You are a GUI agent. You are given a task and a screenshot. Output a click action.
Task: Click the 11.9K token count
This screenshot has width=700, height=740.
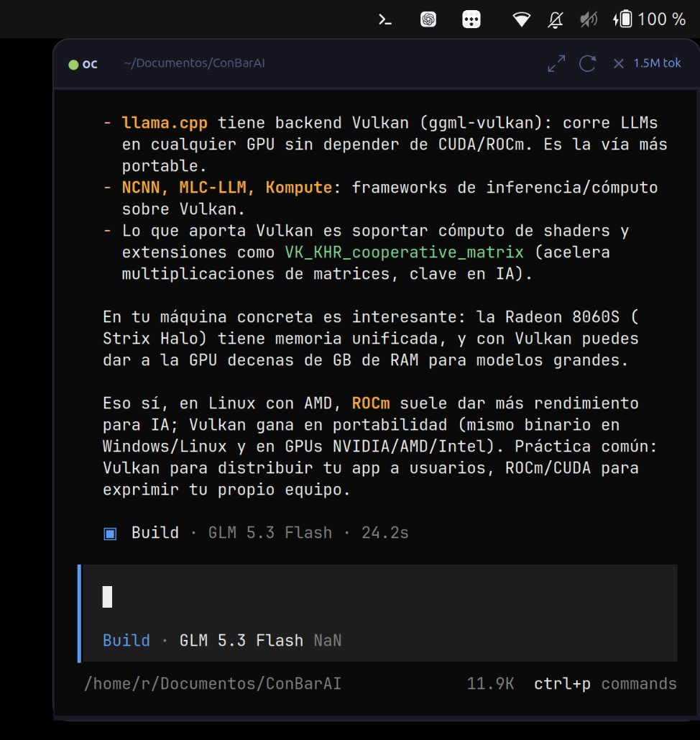coord(490,684)
